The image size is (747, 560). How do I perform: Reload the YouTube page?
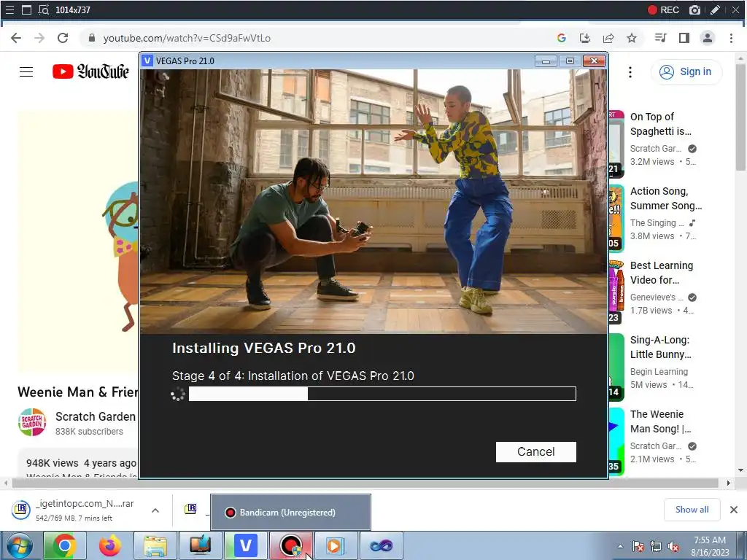63,38
